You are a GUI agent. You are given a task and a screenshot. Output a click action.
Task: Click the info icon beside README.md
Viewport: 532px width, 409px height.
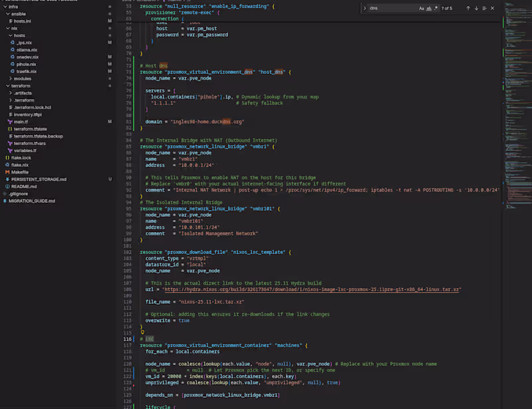tap(7, 187)
